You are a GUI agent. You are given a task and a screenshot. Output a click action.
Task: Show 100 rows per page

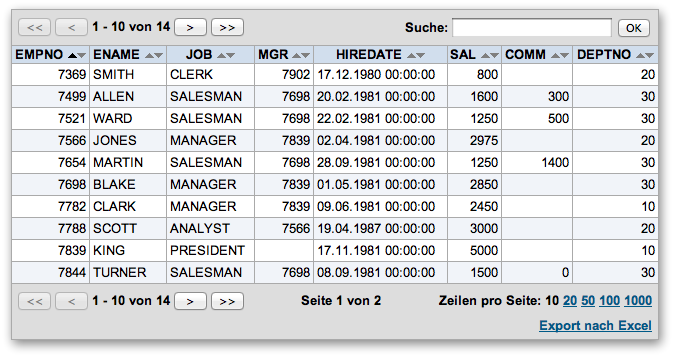(610, 300)
